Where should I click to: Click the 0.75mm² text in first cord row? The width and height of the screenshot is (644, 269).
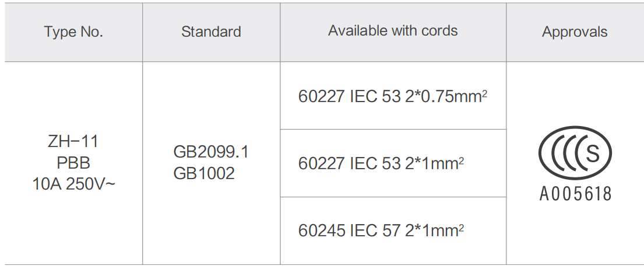452,96
